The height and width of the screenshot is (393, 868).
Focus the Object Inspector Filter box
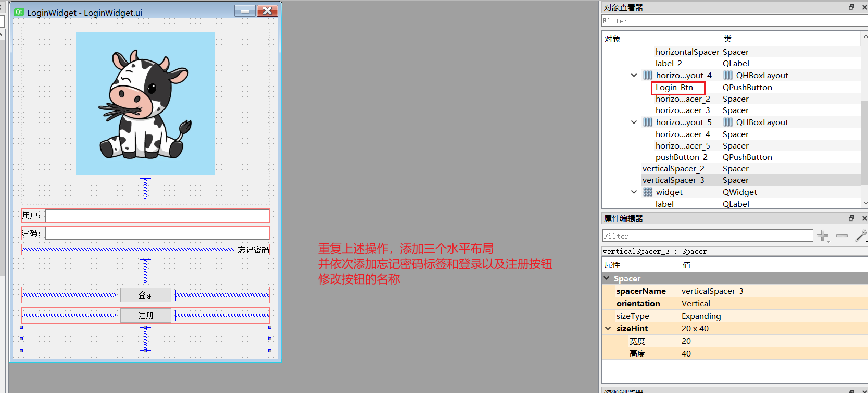click(x=734, y=21)
